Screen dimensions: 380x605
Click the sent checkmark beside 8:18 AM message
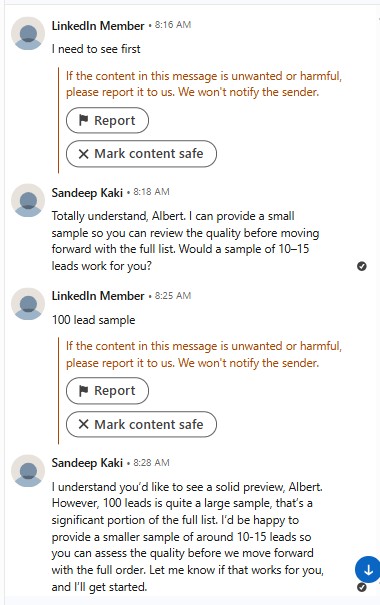pyautogui.click(x=361, y=266)
